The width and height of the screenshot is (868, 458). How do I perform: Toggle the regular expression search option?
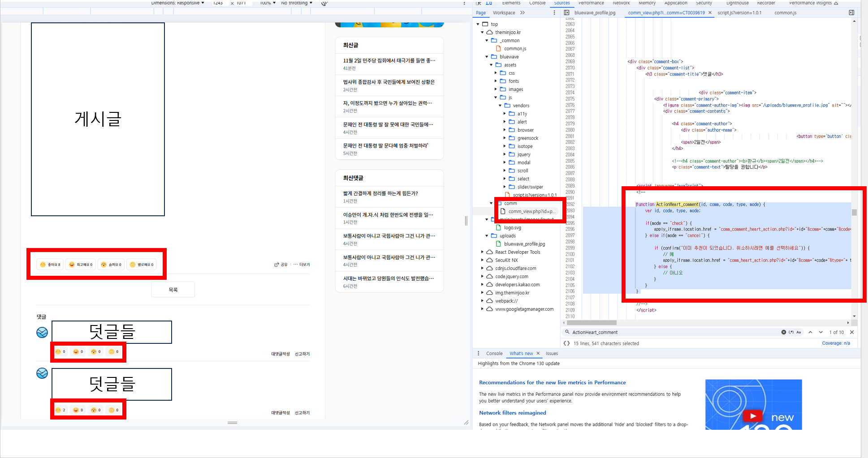point(791,332)
